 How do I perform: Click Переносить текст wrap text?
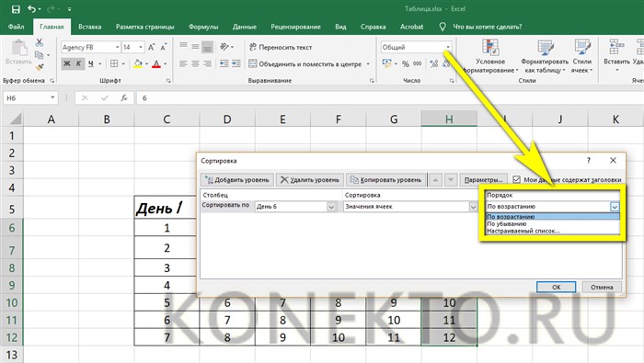pos(281,47)
